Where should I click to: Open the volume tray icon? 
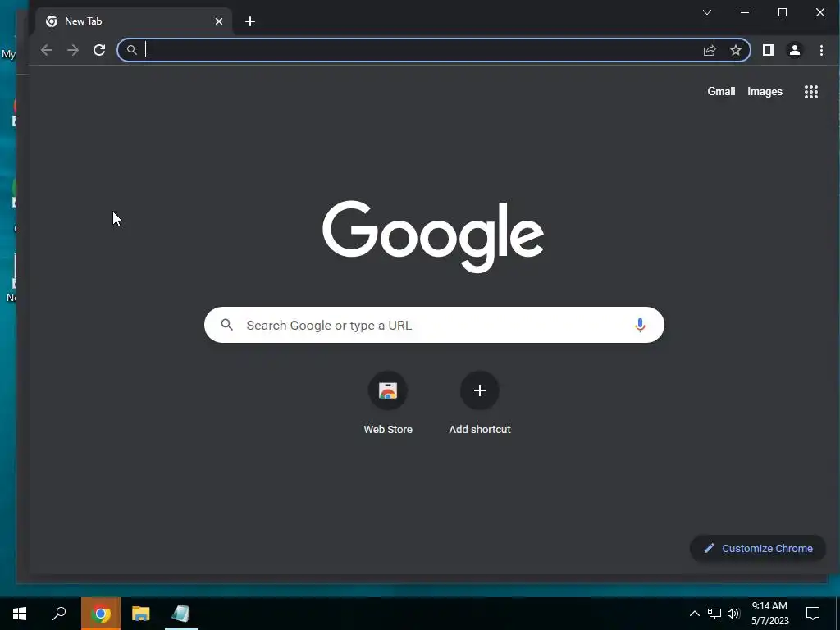click(x=733, y=614)
